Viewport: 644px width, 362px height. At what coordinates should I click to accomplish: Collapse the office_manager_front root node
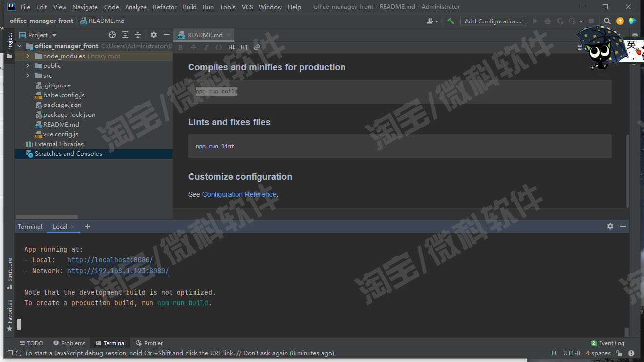tap(20, 46)
